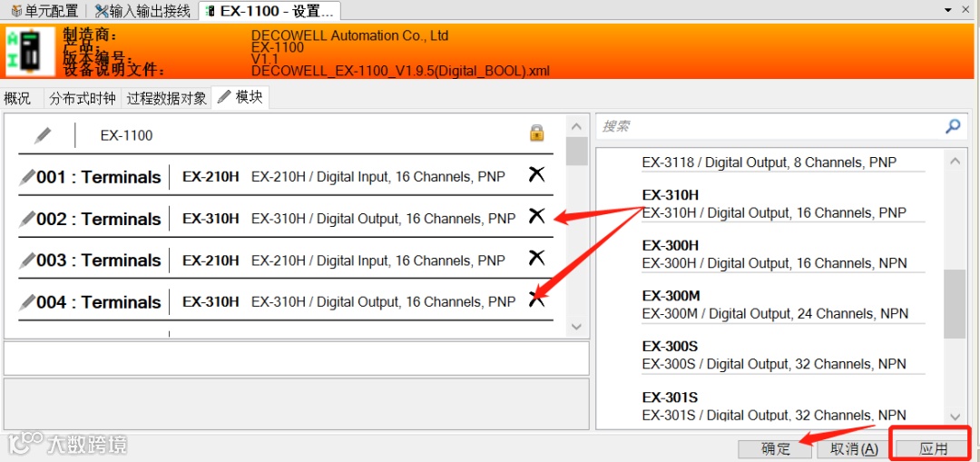Select the EX-1100 - 设置 tab
This screenshot has height=462, width=980.
pyautogui.click(x=269, y=10)
